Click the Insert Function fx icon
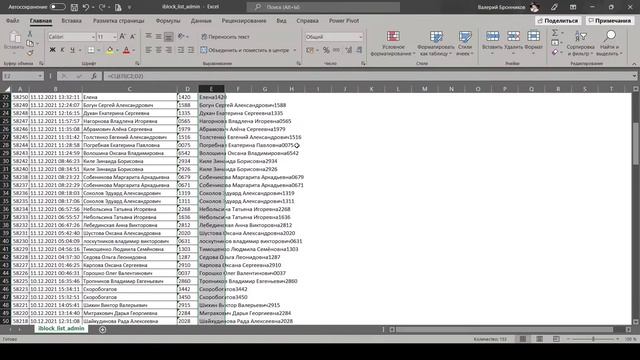The height and width of the screenshot is (360, 640). pyautogui.click(x=94, y=76)
